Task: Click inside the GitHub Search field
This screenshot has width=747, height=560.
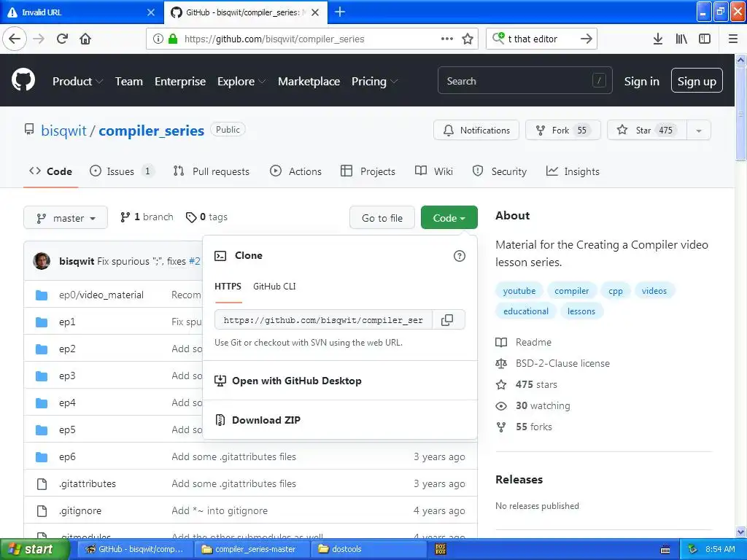Action: [x=525, y=80]
